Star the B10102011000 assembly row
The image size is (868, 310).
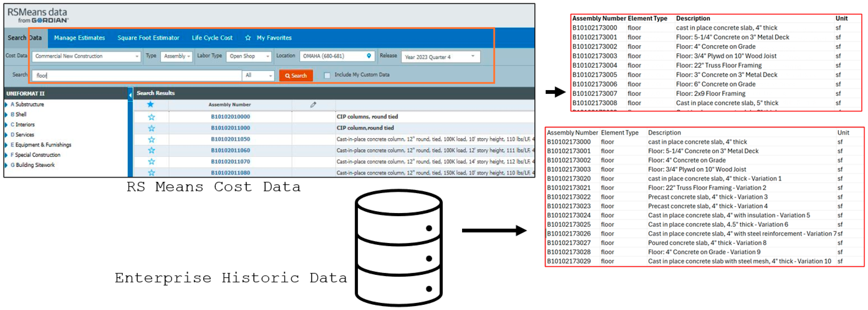[151, 128]
